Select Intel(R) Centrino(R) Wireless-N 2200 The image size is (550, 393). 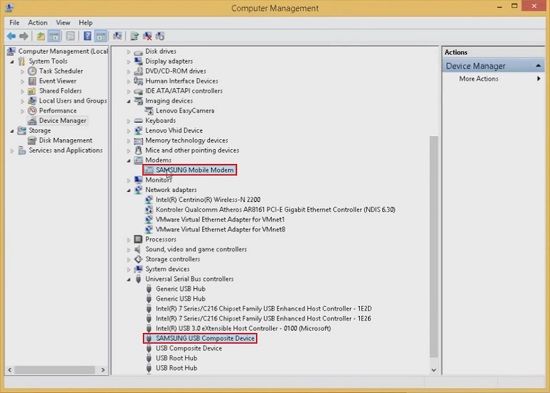pos(208,200)
